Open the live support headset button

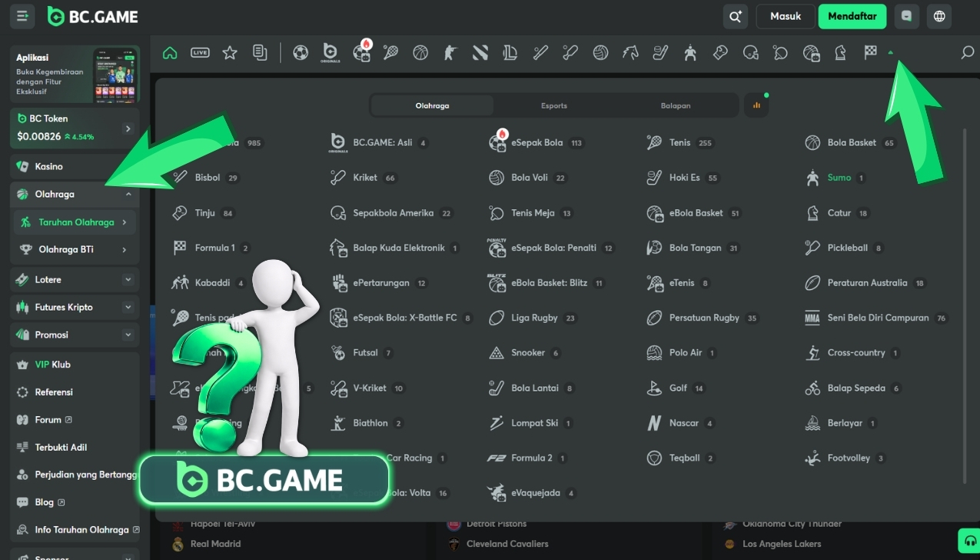(968, 540)
